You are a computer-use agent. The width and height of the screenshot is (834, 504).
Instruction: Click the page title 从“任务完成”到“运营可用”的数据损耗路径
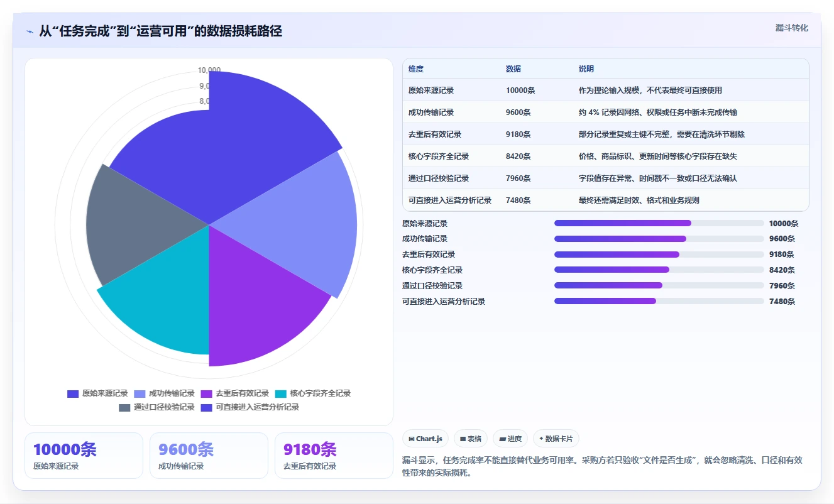point(161,31)
